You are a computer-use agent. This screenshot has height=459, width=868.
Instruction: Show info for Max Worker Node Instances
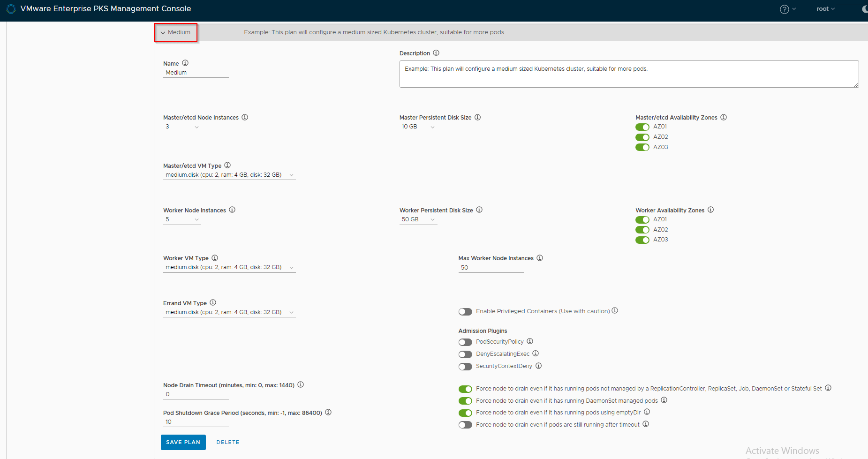pos(540,258)
